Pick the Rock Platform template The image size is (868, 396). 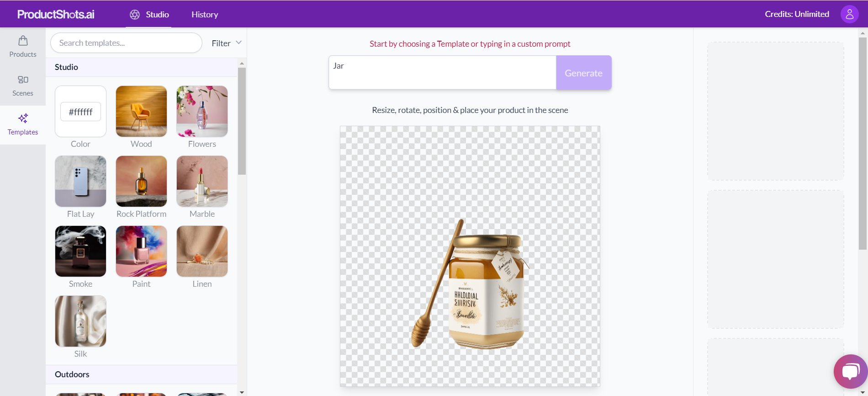[141, 182]
